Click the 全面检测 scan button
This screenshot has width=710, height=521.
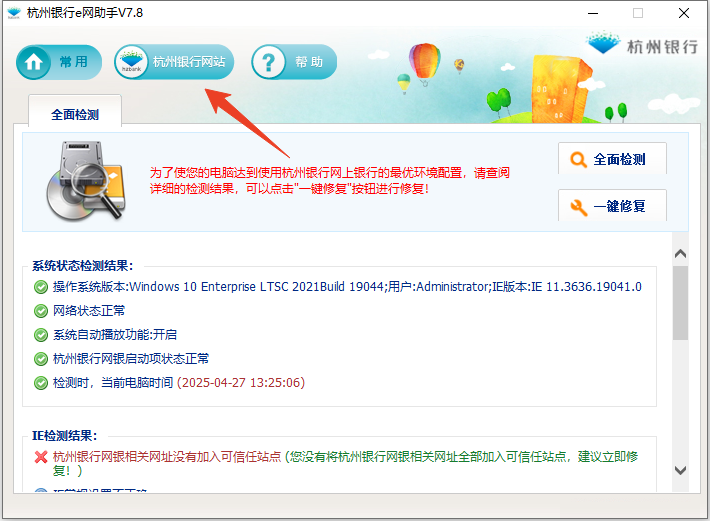coord(612,159)
